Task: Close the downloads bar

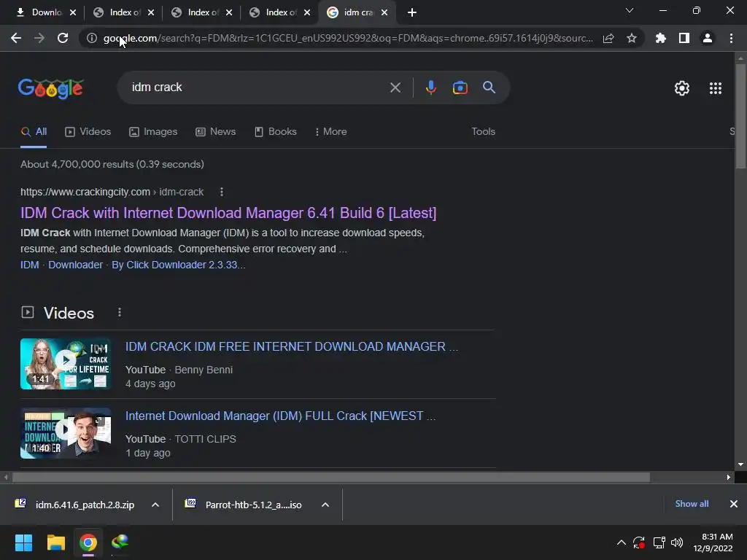Action: coord(734,504)
